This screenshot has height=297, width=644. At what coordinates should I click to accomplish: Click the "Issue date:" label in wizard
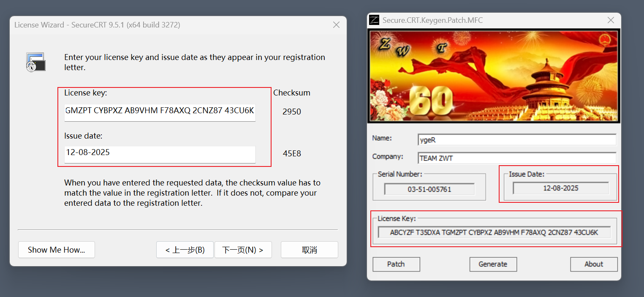[x=84, y=136]
